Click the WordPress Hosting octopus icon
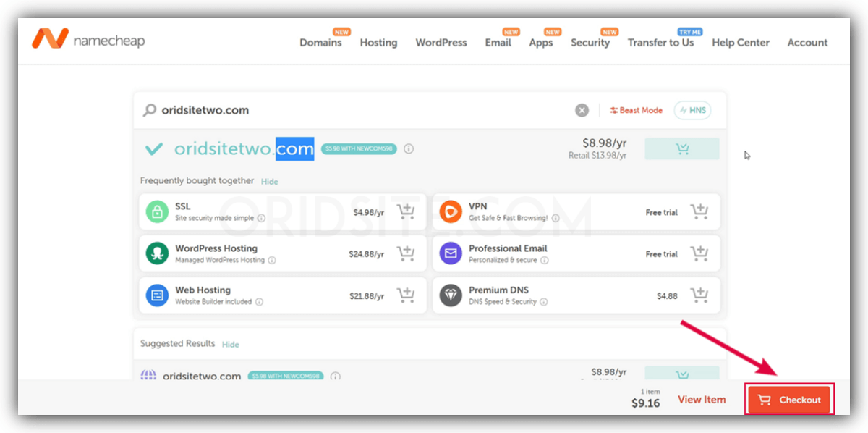Viewport: 868px width, 433px height. point(157,253)
